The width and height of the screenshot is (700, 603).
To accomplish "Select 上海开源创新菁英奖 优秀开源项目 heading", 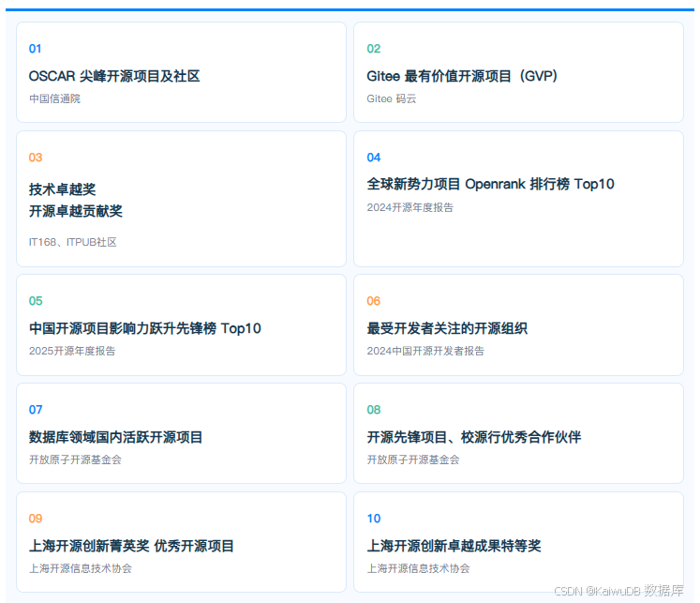I will (x=132, y=546).
